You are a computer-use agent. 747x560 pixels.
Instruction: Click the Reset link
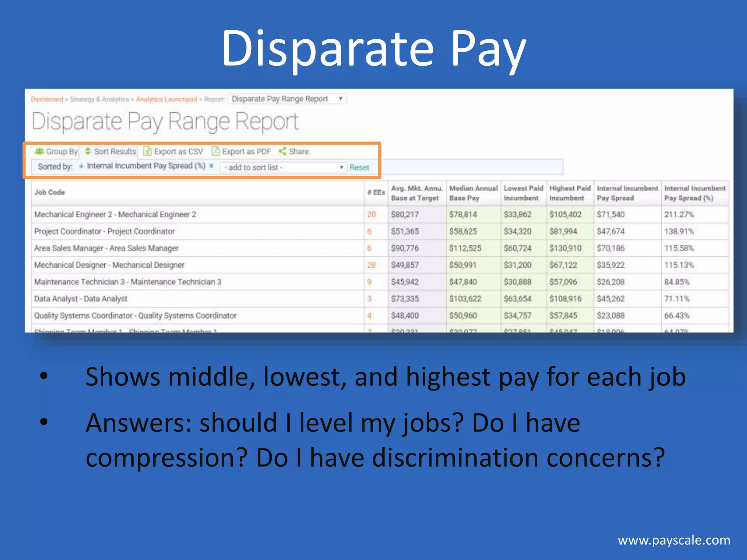click(x=359, y=167)
